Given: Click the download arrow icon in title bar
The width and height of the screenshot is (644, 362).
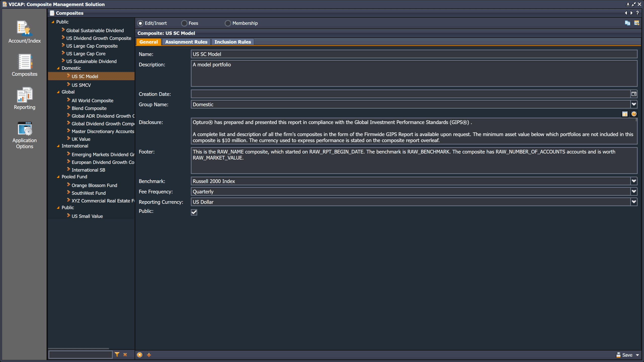Looking at the screenshot, I should (628, 4).
